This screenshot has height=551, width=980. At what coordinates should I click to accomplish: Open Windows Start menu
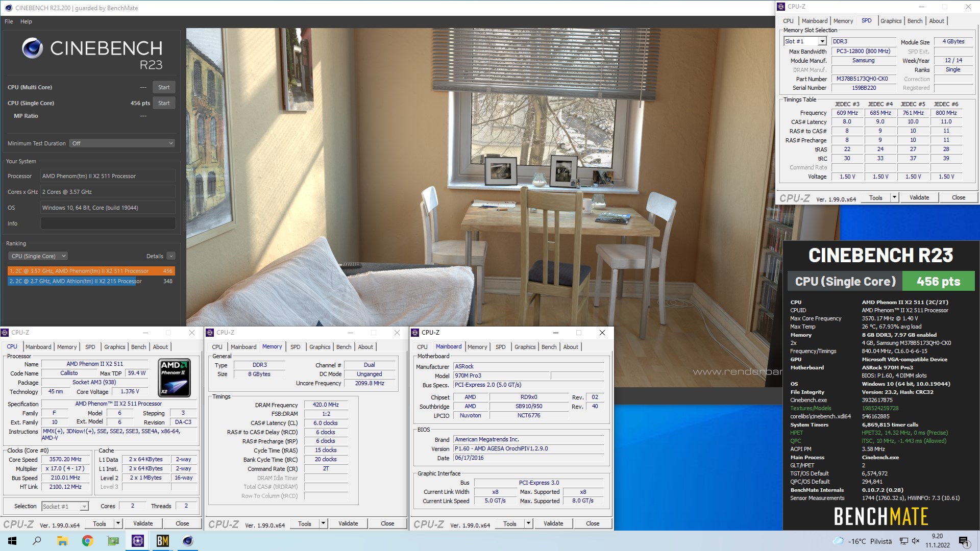tap(12, 541)
